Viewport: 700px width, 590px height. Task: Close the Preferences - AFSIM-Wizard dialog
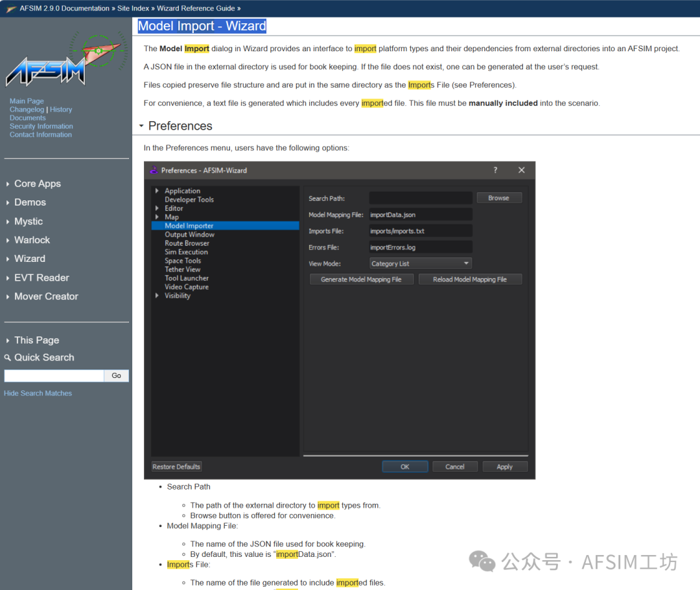(x=521, y=170)
